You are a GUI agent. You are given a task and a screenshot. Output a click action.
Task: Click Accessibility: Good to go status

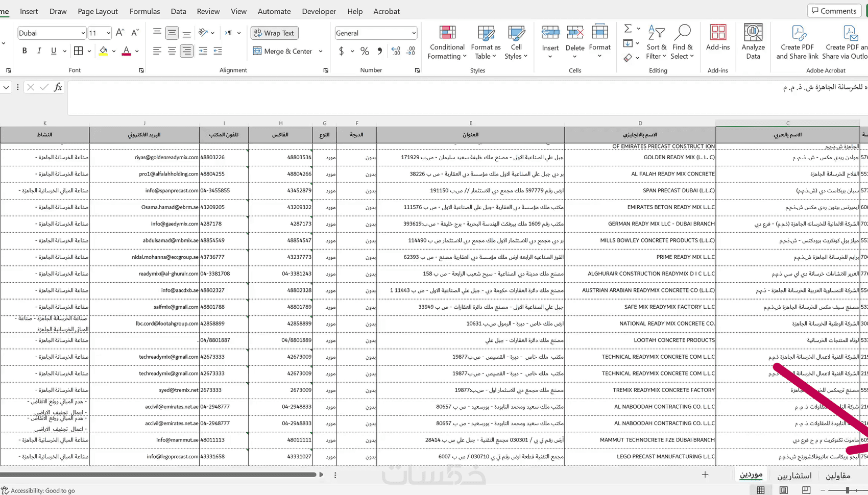click(x=38, y=490)
